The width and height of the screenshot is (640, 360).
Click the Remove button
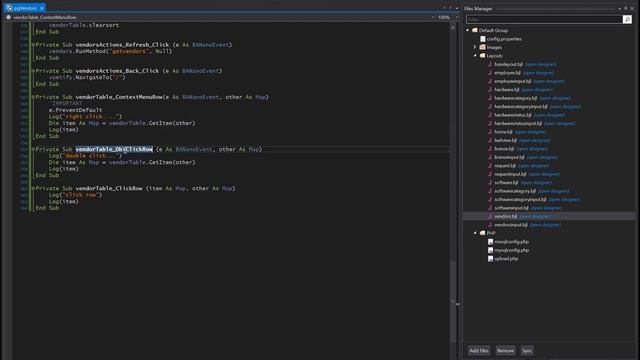click(x=505, y=350)
